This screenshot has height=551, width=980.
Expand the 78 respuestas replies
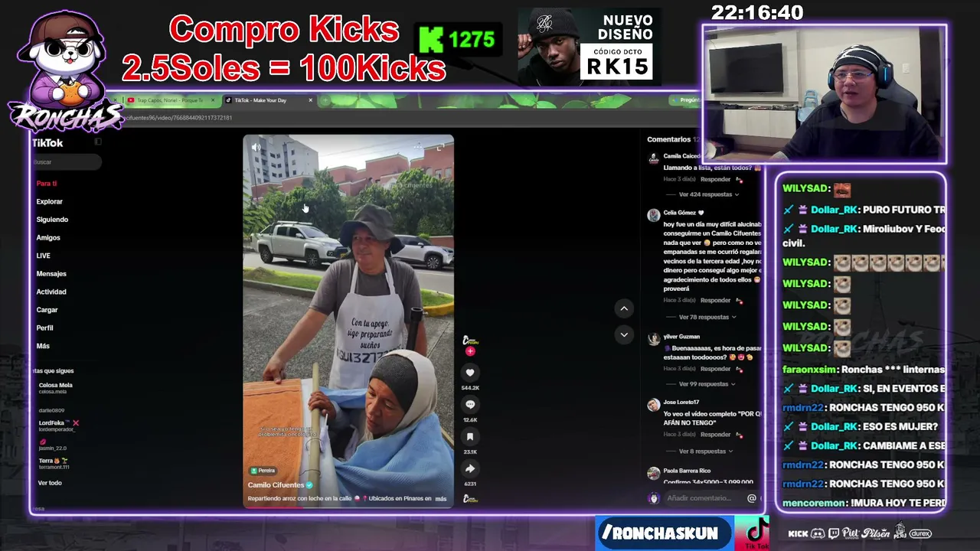pos(707,317)
